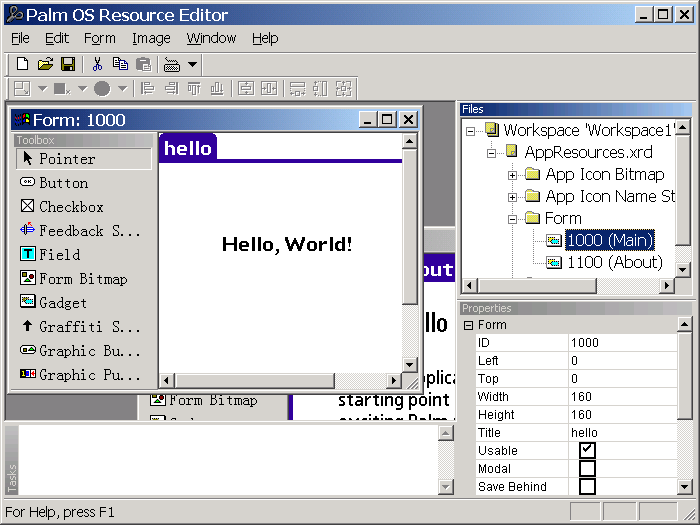The height and width of the screenshot is (525, 700).
Task: Save using the floppy disk icon
Action: click(68, 64)
